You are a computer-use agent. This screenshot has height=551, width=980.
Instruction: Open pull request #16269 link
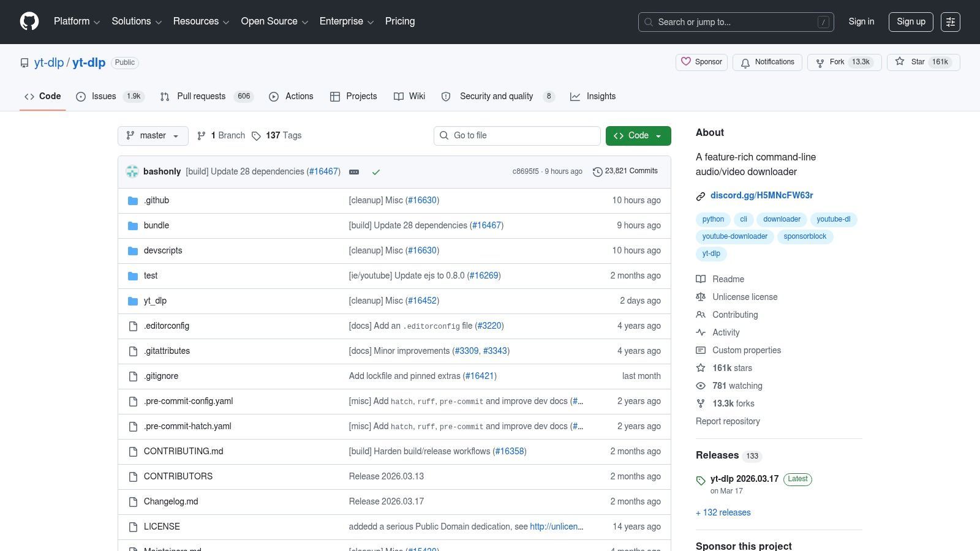click(484, 275)
